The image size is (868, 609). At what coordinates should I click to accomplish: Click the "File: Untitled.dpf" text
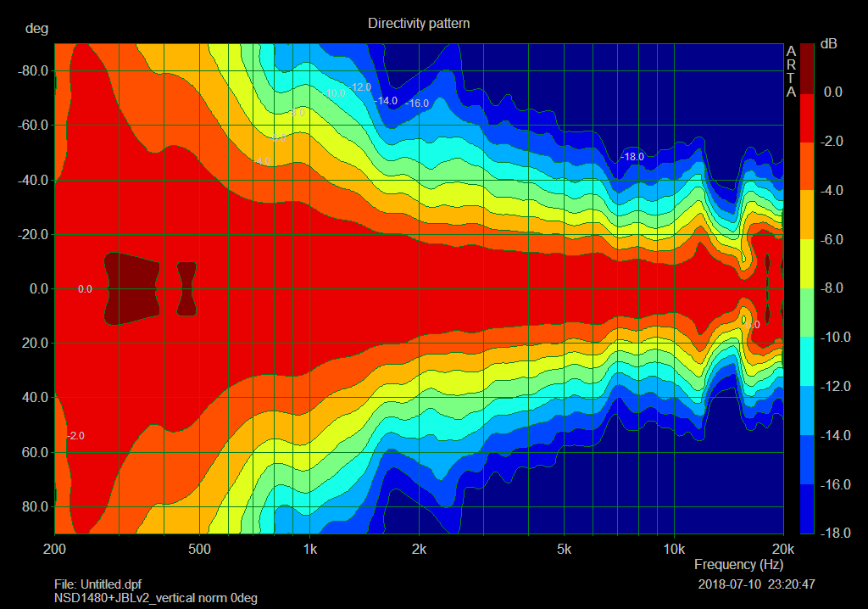pyautogui.click(x=98, y=584)
